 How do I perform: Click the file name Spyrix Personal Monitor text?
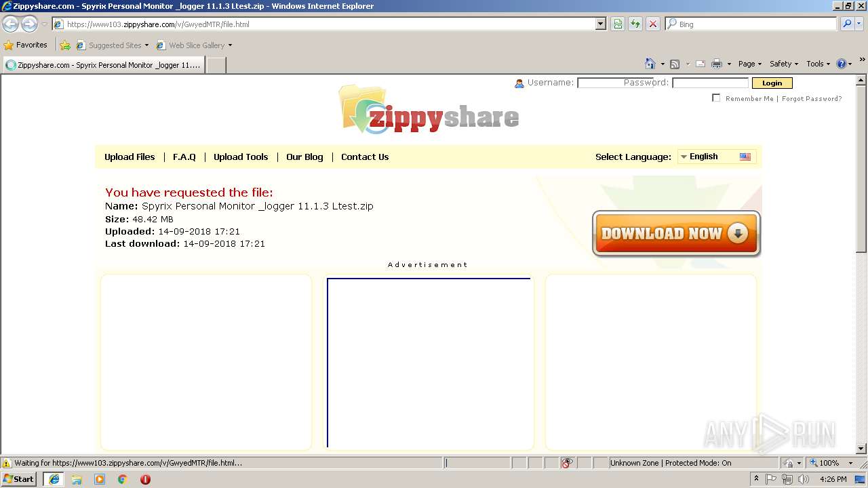point(258,206)
